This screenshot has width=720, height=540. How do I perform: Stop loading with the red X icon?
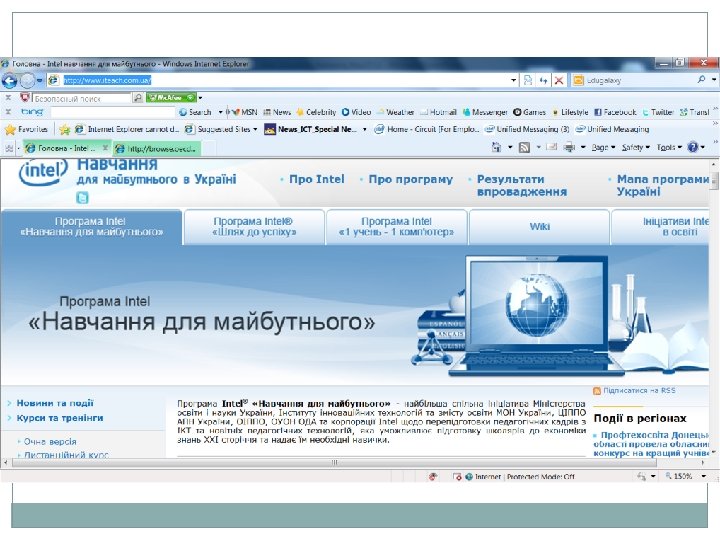[559, 80]
